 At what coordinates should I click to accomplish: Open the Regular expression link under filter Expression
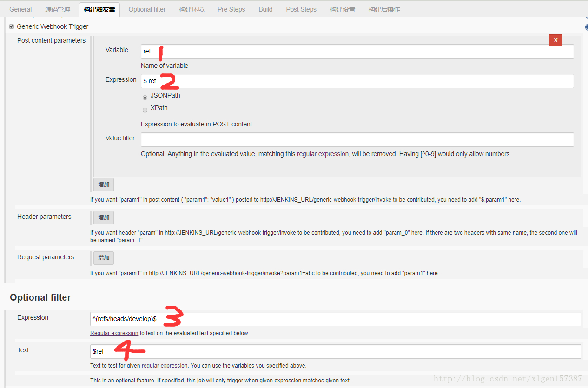[114, 333]
